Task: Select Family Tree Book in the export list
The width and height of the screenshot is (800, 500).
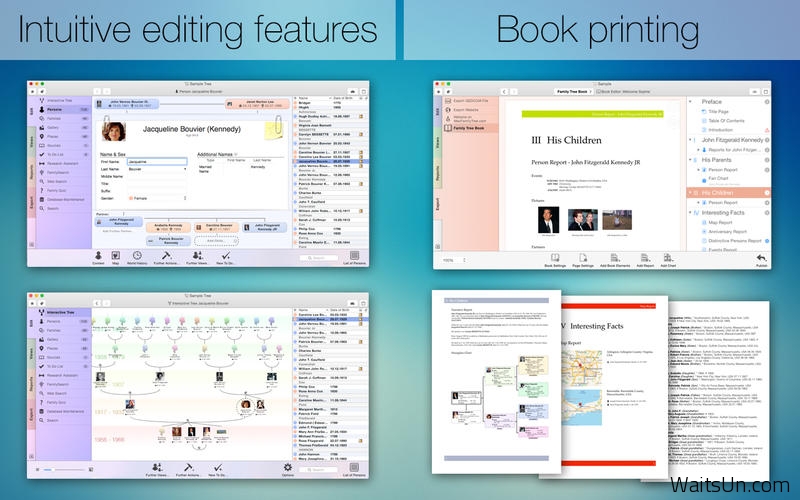Action: [x=472, y=128]
